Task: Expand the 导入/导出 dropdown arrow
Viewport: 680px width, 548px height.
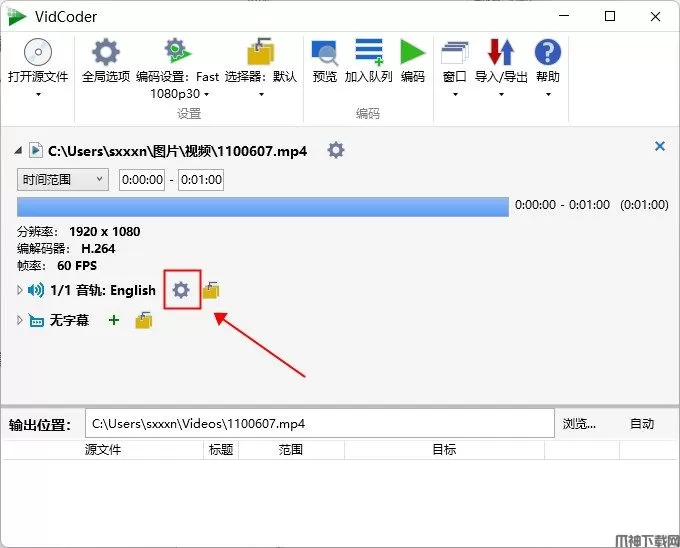Action: point(501,94)
